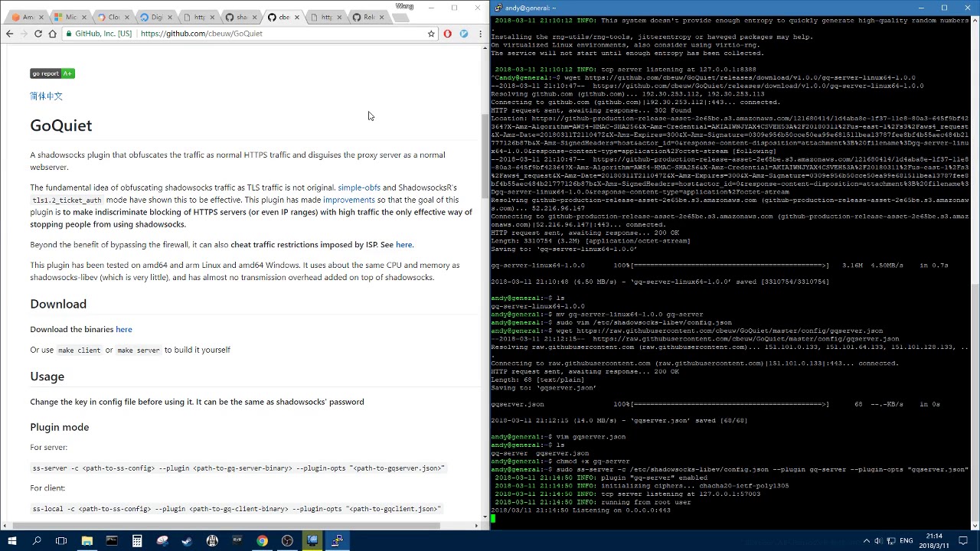Click the blue extension icon in Chrome toolbar

[463, 34]
